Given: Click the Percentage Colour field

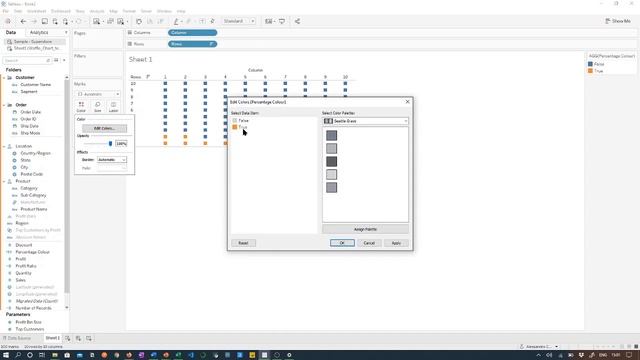Looking at the screenshot, I should 32,252.
